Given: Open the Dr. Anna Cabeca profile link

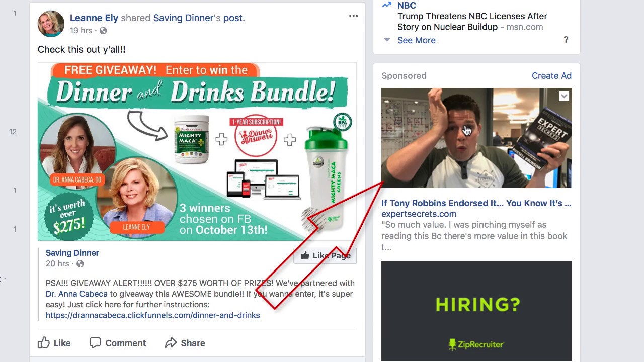Looking at the screenshot, I should point(76,294).
